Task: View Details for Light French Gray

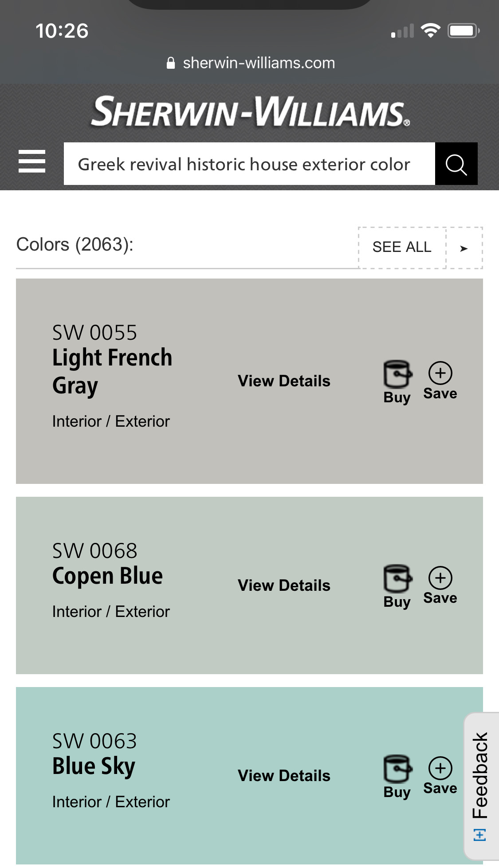Action: [284, 381]
